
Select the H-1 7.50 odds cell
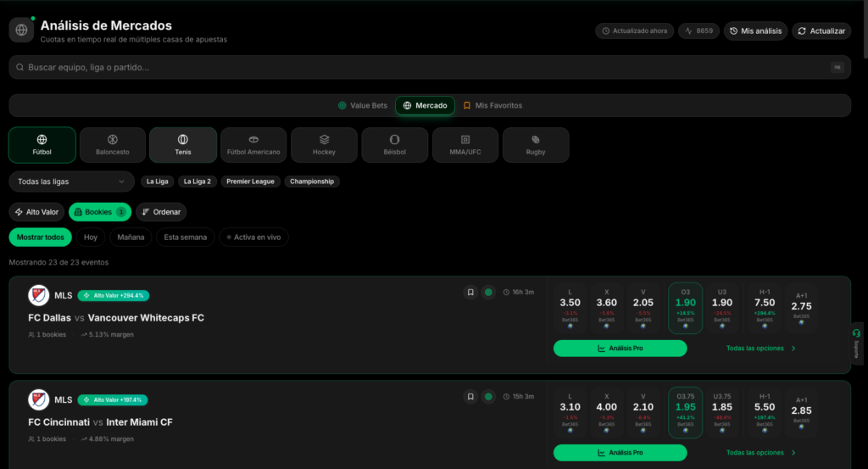coord(765,309)
